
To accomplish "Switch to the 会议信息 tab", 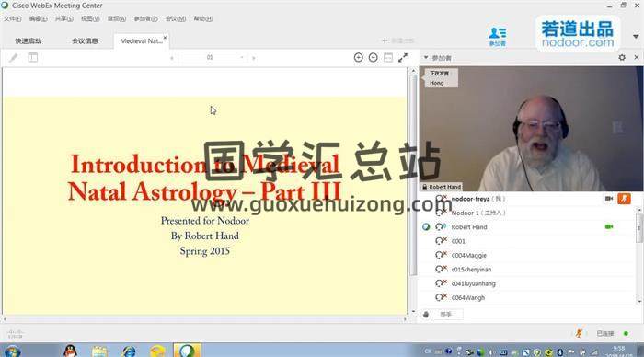I will (x=85, y=40).
